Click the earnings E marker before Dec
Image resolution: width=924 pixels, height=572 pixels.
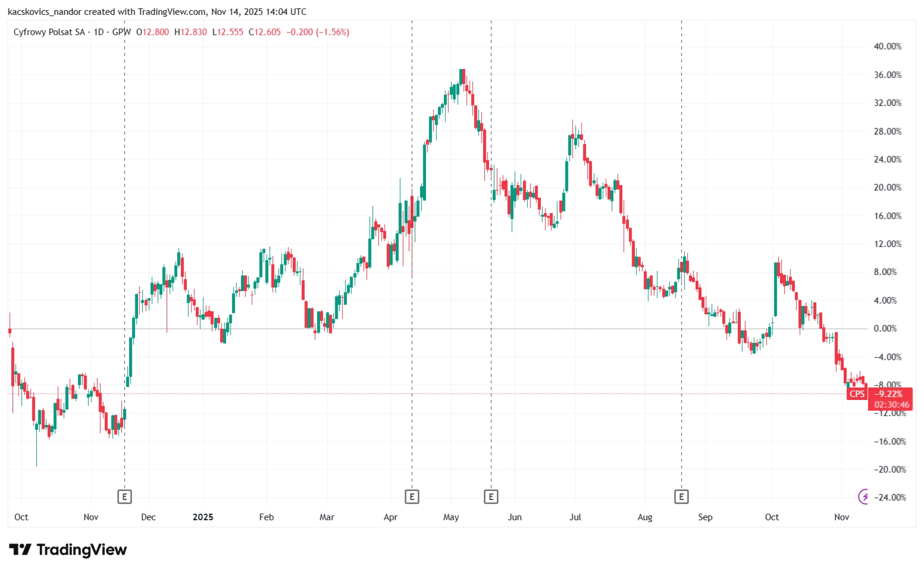(125, 497)
